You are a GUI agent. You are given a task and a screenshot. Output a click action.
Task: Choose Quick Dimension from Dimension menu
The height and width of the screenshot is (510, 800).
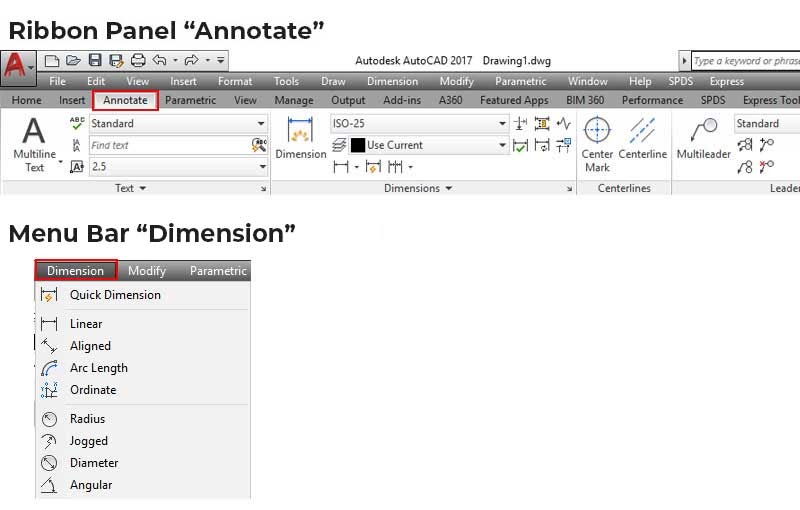[x=143, y=295]
